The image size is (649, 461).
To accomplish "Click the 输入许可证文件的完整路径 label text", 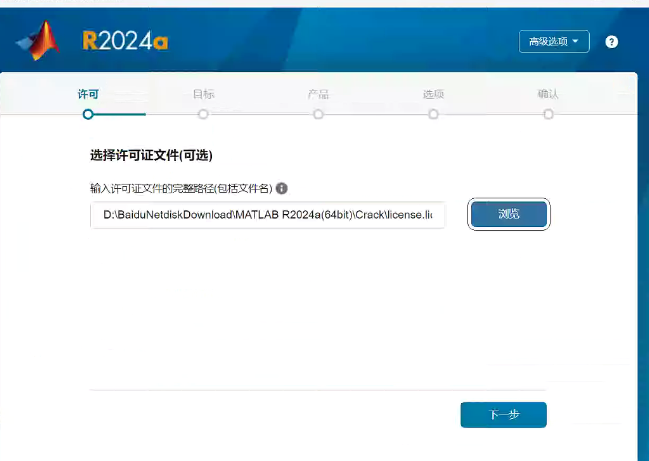I will (181, 188).
